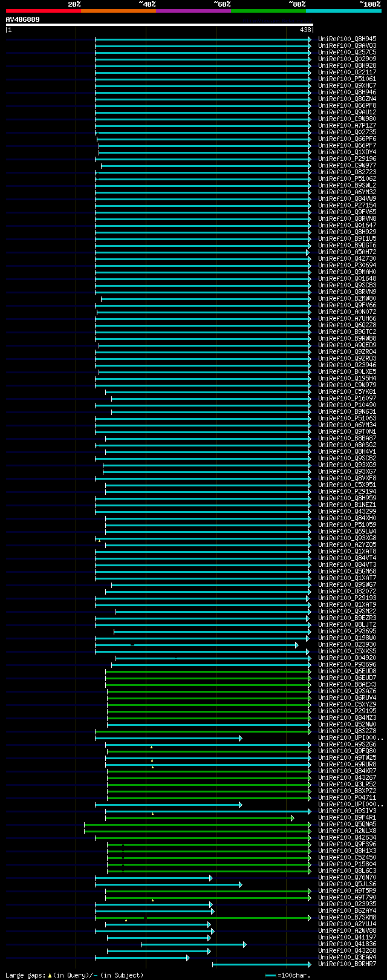Open UniRef100_Q42634 hit
Screen dimensions: 387x980
347,838
